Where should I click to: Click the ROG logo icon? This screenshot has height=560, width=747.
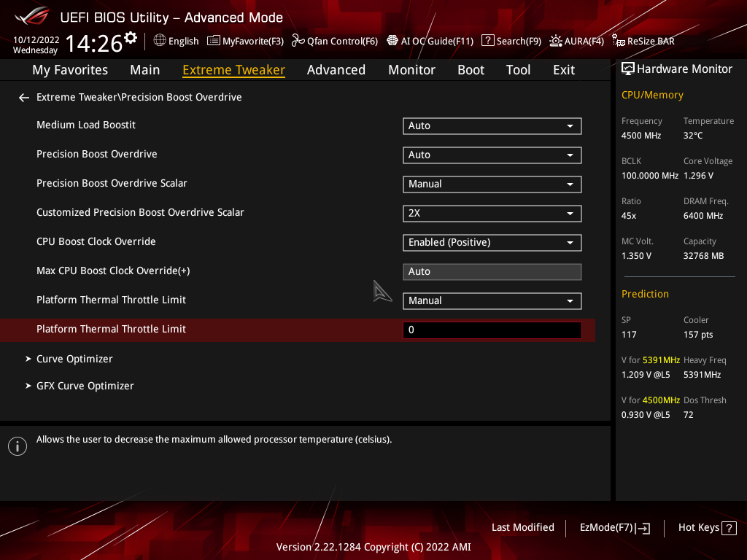32,16
